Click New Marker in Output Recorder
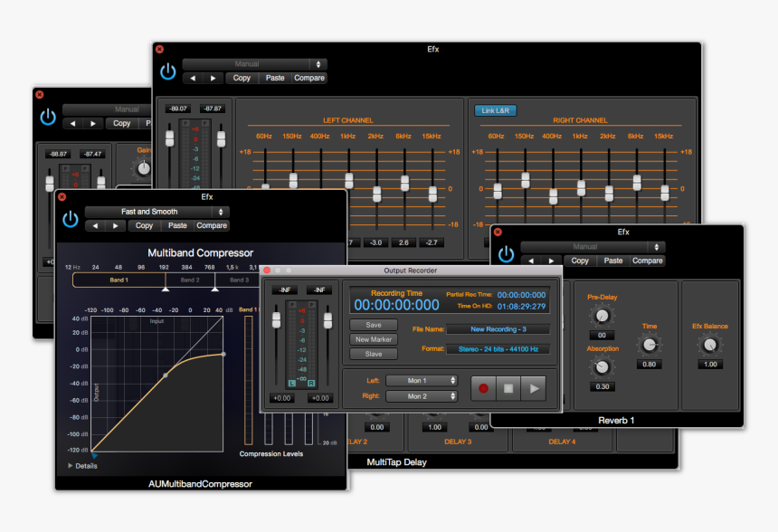 point(374,339)
